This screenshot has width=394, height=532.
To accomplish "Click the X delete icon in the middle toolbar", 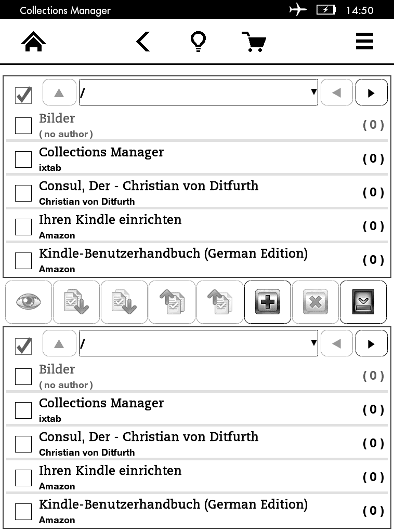I will coord(316,302).
